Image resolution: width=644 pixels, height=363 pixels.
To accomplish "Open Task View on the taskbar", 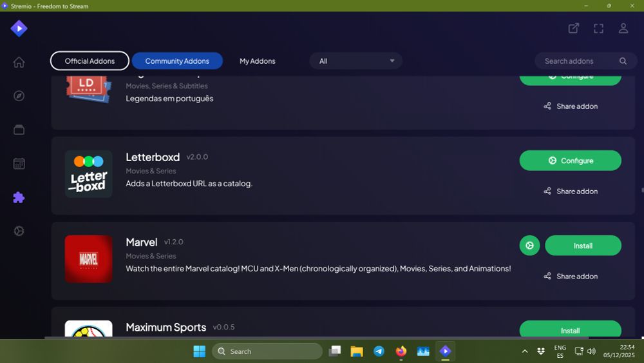I will click(x=335, y=351).
